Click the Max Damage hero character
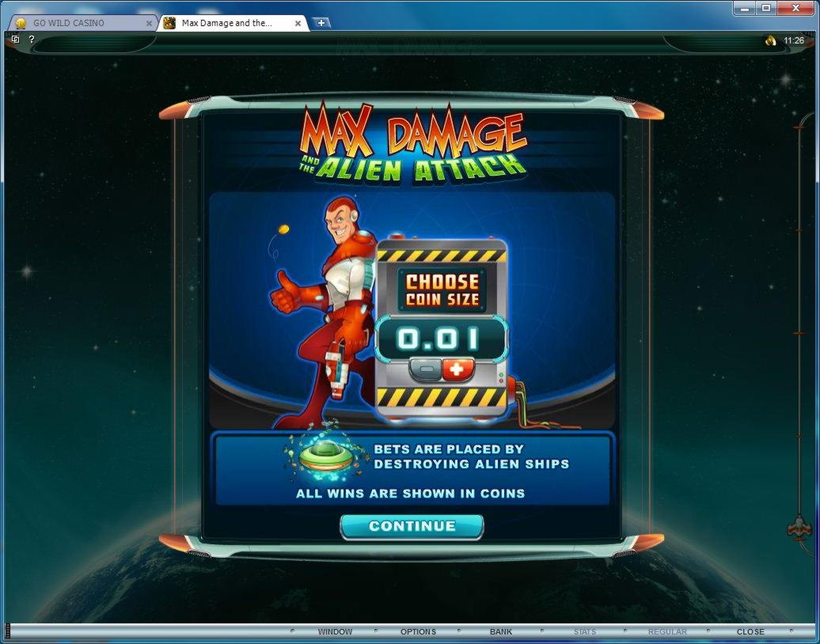Viewport: 820px width, 644px height. click(x=328, y=309)
